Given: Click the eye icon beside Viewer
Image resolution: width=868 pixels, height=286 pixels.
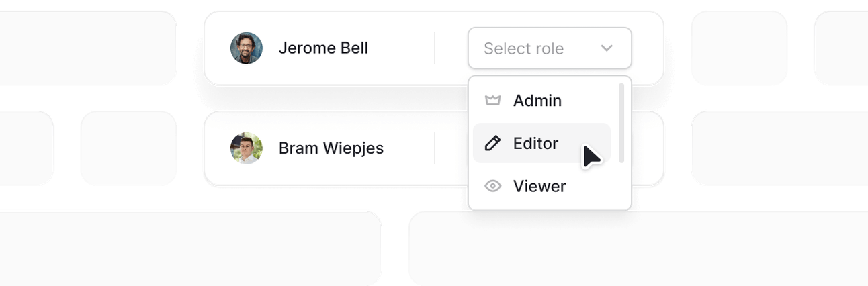Looking at the screenshot, I should pos(493,186).
